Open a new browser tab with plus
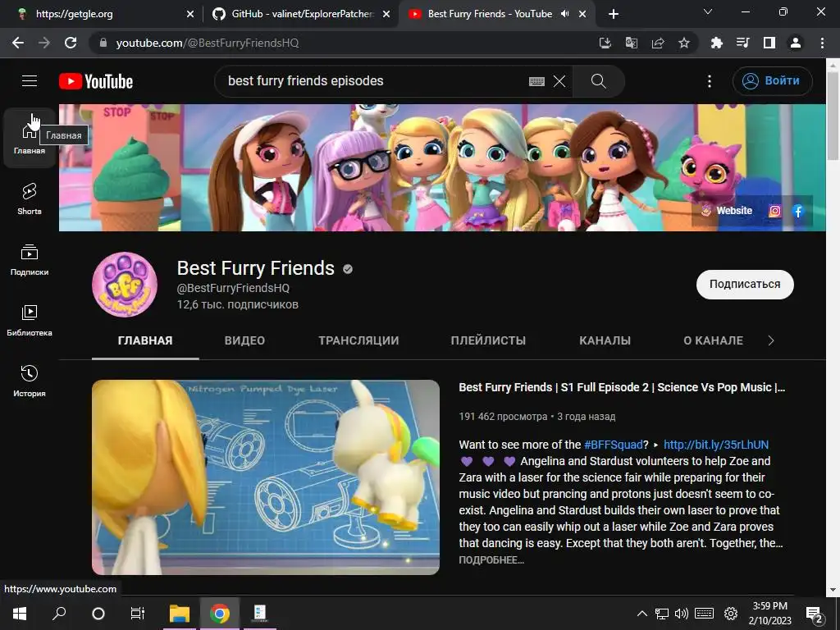 [614, 14]
